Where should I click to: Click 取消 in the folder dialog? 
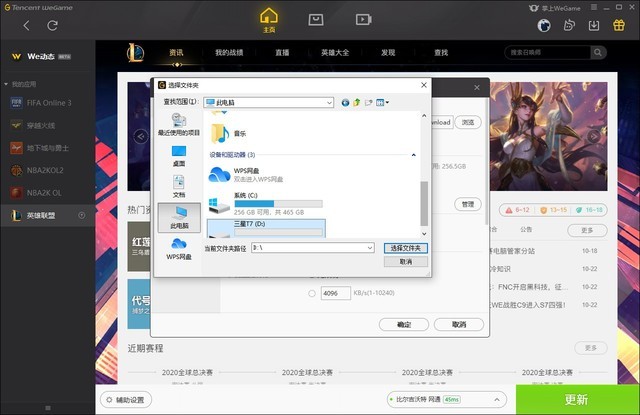pyautogui.click(x=406, y=262)
